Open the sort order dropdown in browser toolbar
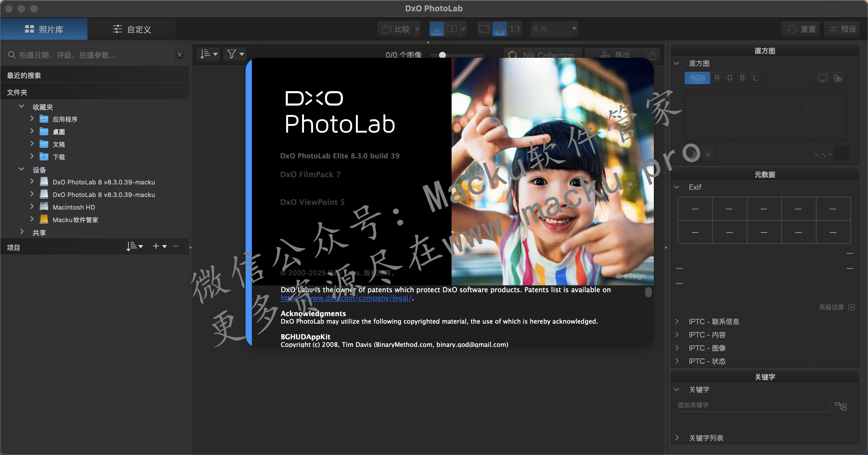The height and width of the screenshot is (455, 868). (x=209, y=54)
